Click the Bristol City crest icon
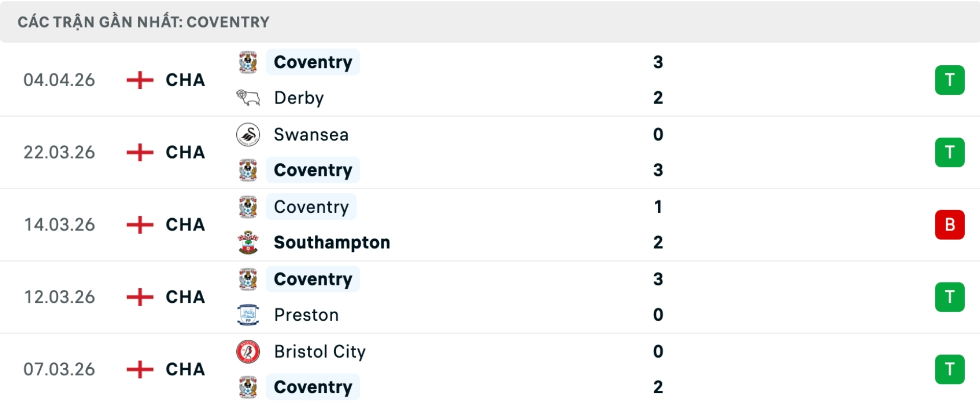The height and width of the screenshot is (404, 980). coord(248,351)
